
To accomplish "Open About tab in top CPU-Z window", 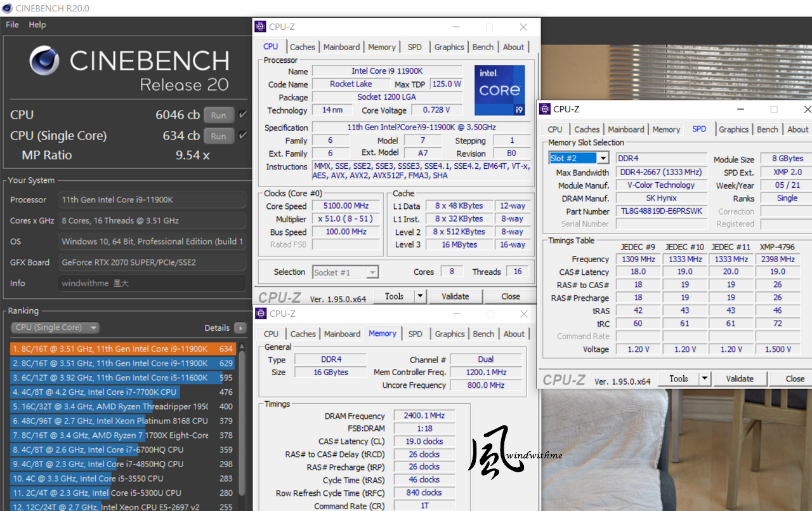I will [514, 47].
